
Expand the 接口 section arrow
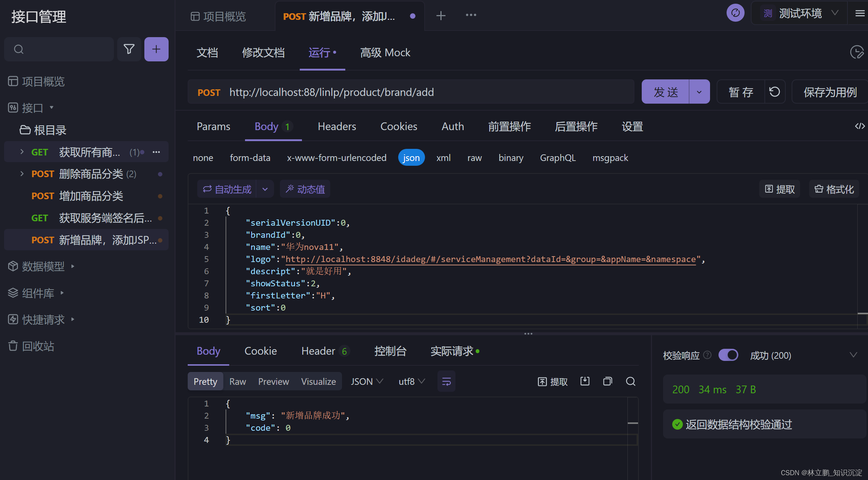[x=51, y=107]
